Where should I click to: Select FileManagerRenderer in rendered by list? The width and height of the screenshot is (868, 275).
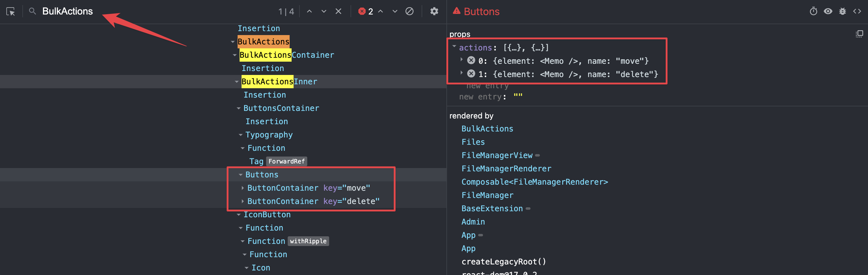506,168
